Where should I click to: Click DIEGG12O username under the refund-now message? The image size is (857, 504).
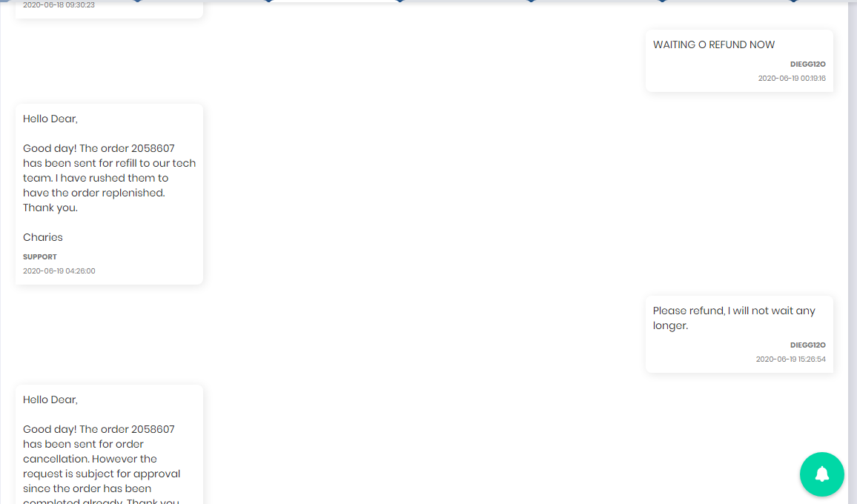[807, 64]
